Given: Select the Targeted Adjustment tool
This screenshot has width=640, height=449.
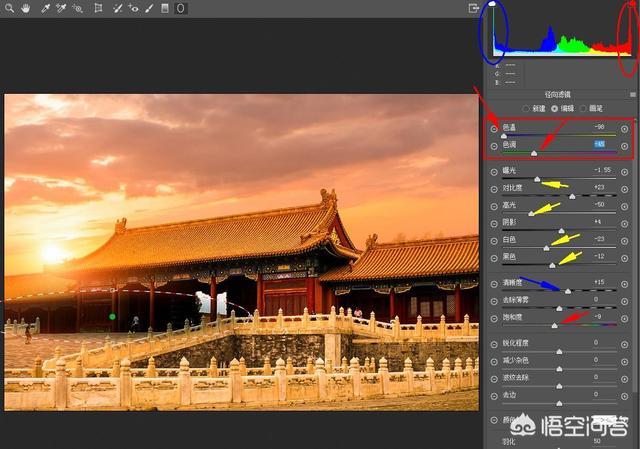Looking at the screenshot, I should [x=77, y=8].
